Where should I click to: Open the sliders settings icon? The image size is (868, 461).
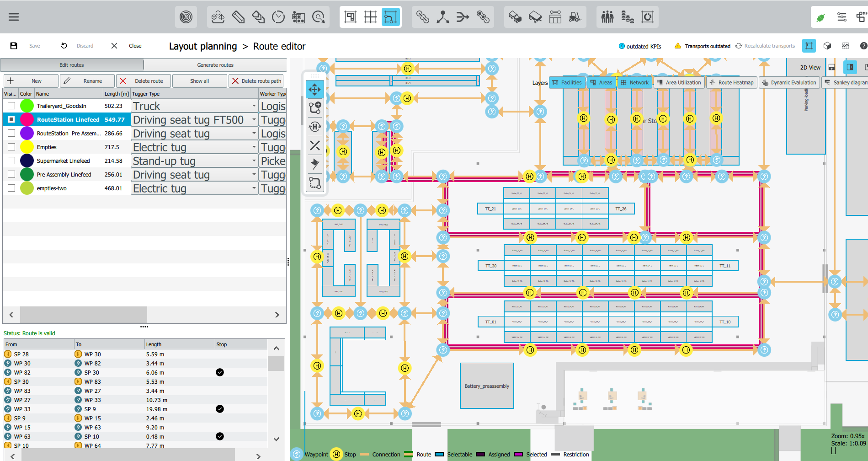tap(841, 17)
